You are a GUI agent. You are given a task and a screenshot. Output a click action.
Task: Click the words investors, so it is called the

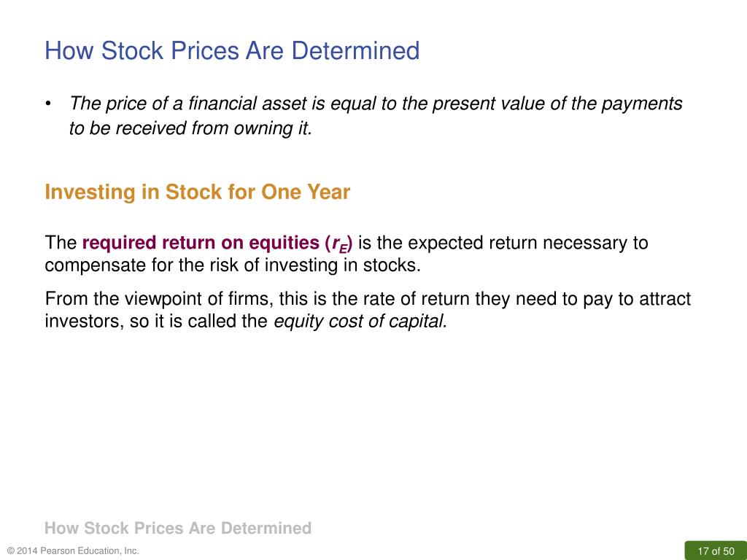(156, 322)
